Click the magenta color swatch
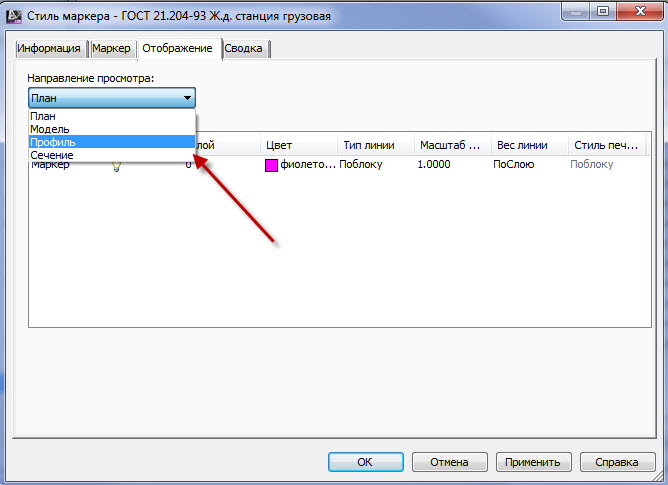Image resolution: width=668 pixels, height=485 pixels. [x=271, y=165]
